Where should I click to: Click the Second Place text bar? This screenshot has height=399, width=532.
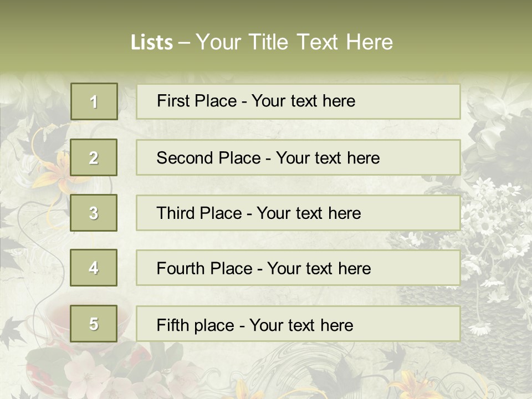(298, 157)
